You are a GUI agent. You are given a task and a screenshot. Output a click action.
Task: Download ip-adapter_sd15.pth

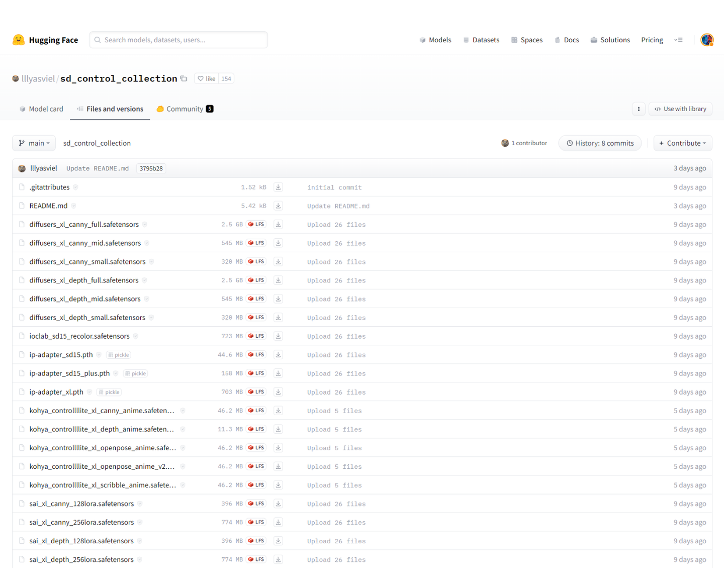tap(278, 354)
